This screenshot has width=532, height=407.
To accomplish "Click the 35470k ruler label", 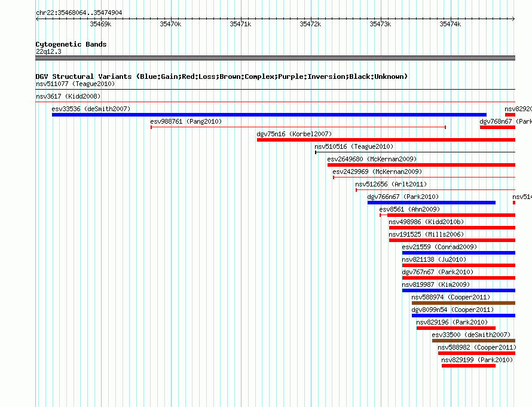I will (170, 24).
